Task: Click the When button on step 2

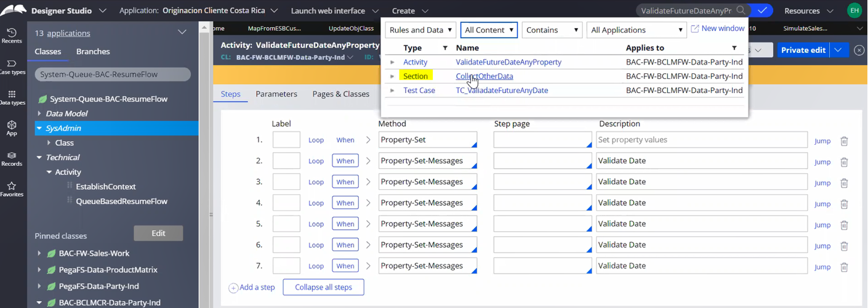Action: (345, 161)
